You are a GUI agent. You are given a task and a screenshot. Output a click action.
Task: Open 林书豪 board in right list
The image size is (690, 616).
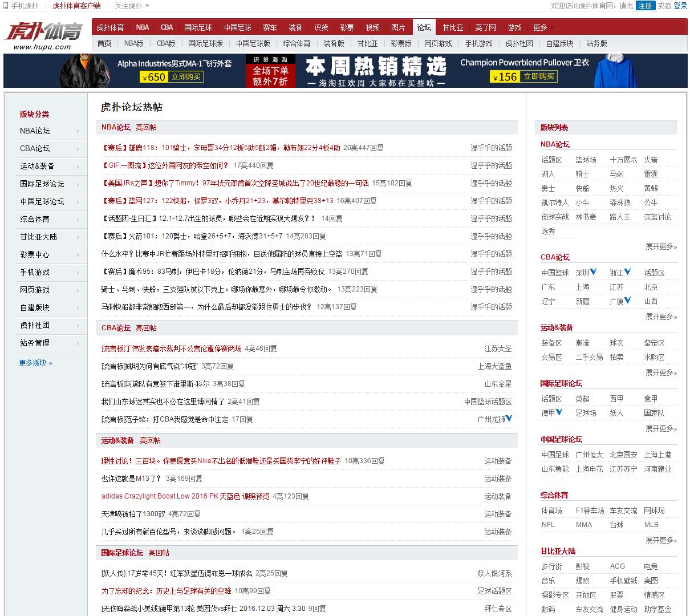coord(586,217)
